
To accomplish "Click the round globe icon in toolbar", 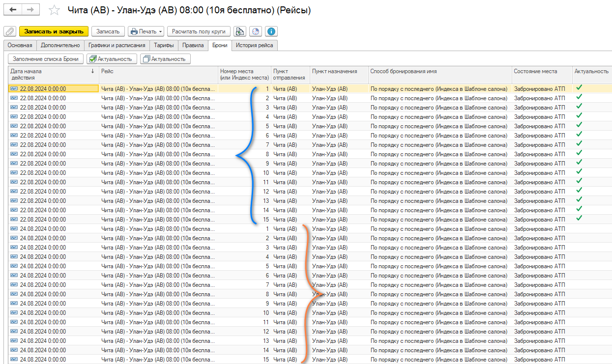I will tap(255, 31).
